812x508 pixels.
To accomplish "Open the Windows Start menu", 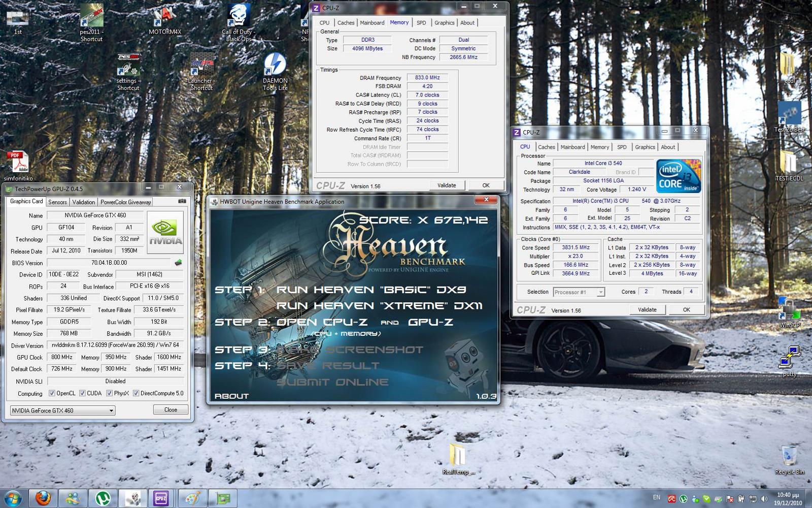I will (13, 498).
